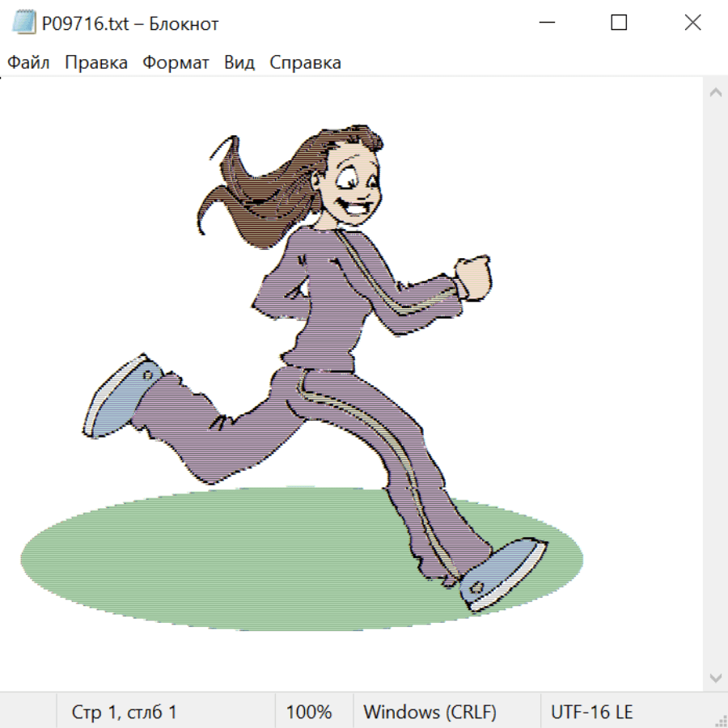Click the resize grip in the window corner
This screenshot has width=728, height=728.
(x=720, y=720)
